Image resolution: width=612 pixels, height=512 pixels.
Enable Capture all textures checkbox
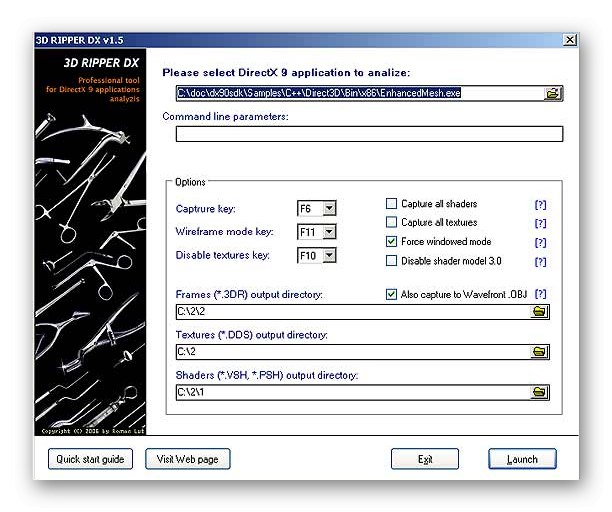click(x=391, y=222)
